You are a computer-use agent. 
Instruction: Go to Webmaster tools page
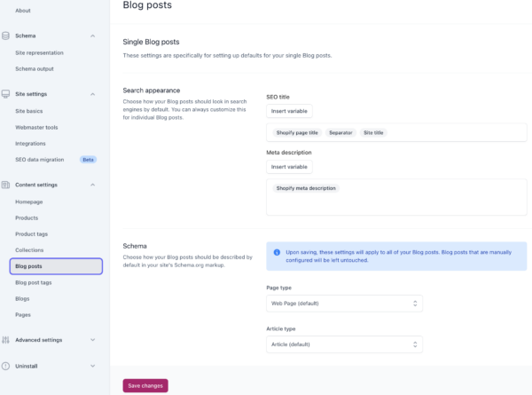pyautogui.click(x=36, y=127)
